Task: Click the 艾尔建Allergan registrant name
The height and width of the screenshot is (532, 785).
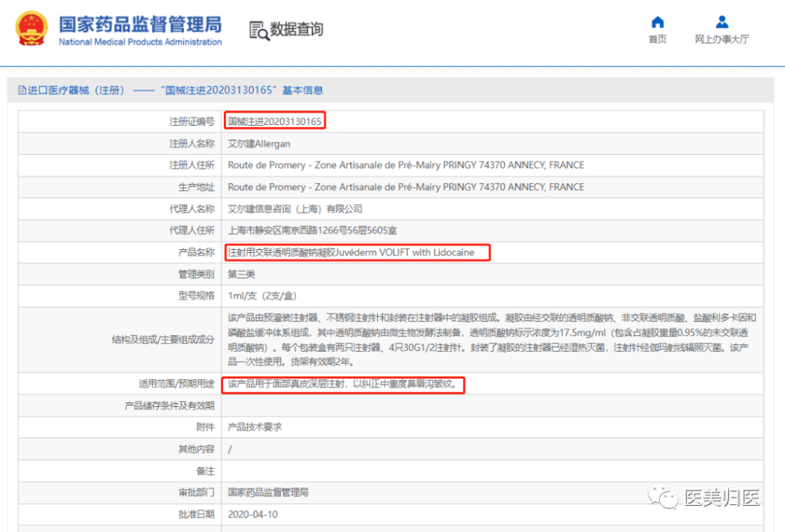Action: [259, 143]
